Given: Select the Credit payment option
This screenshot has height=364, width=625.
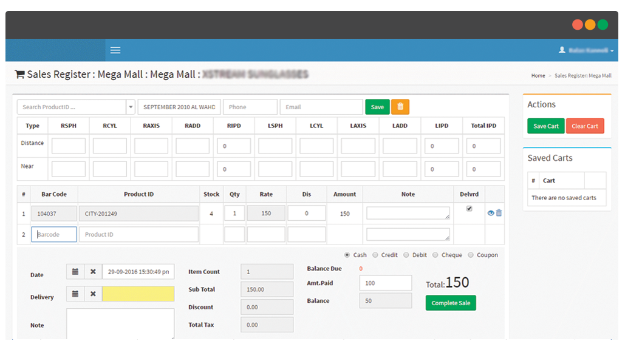Looking at the screenshot, I should pos(375,255).
